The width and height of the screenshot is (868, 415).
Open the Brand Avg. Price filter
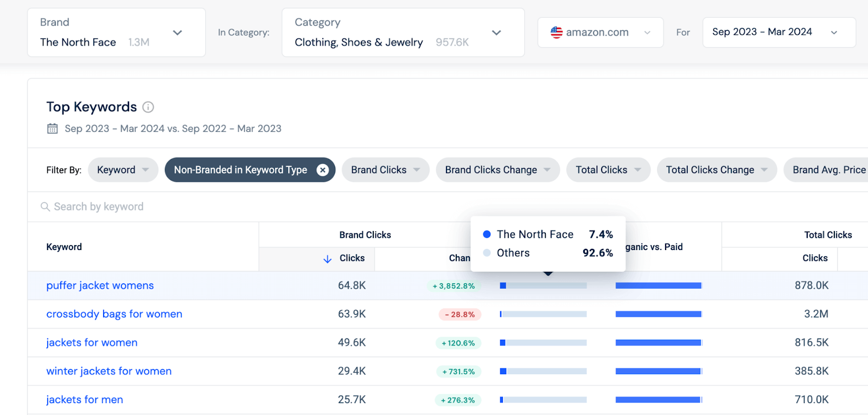pyautogui.click(x=826, y=170)
